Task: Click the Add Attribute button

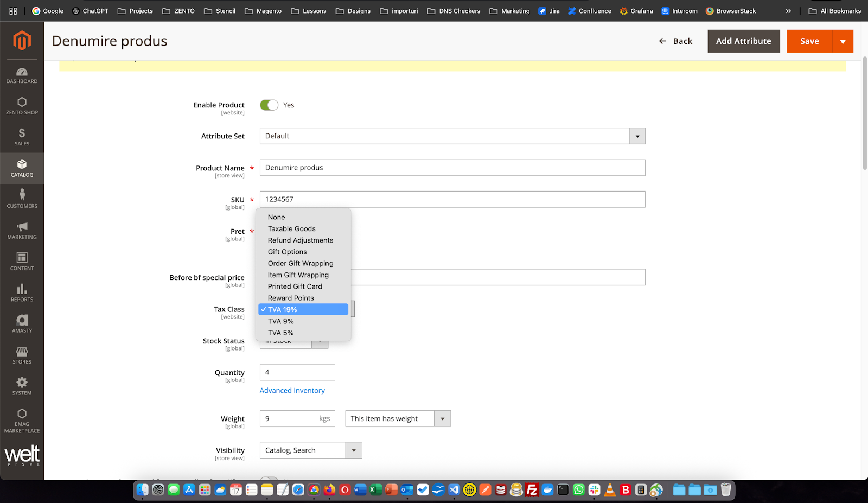Action: pyautogui.click(x=743, y=41)
